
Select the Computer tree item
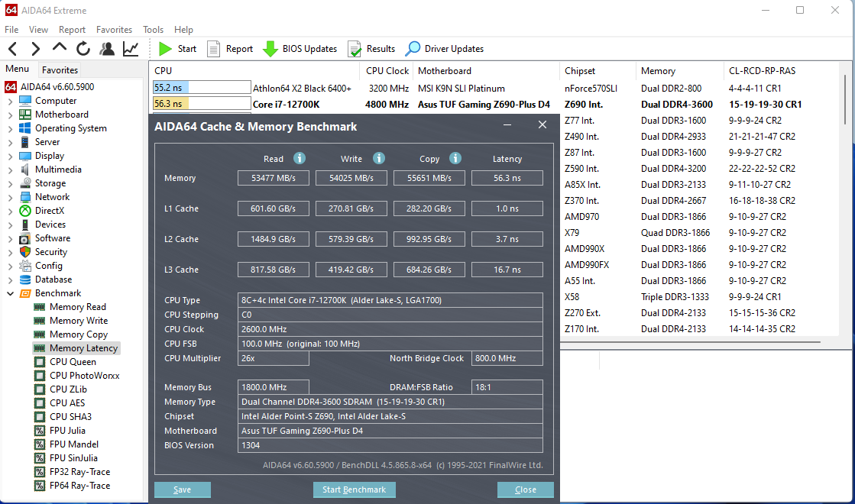[x=56, y=101]
